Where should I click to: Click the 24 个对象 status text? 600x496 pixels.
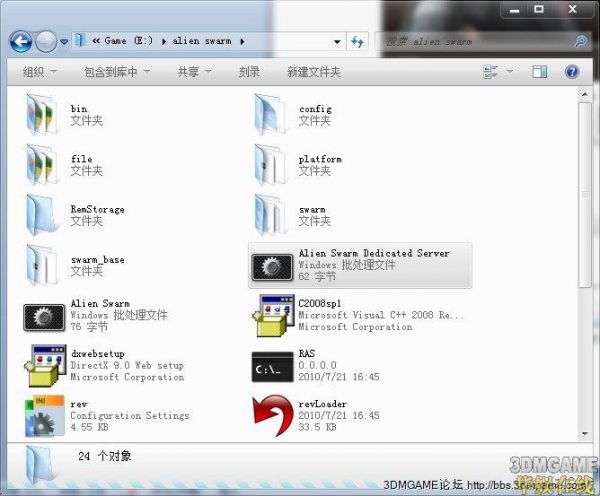point(105,456)
